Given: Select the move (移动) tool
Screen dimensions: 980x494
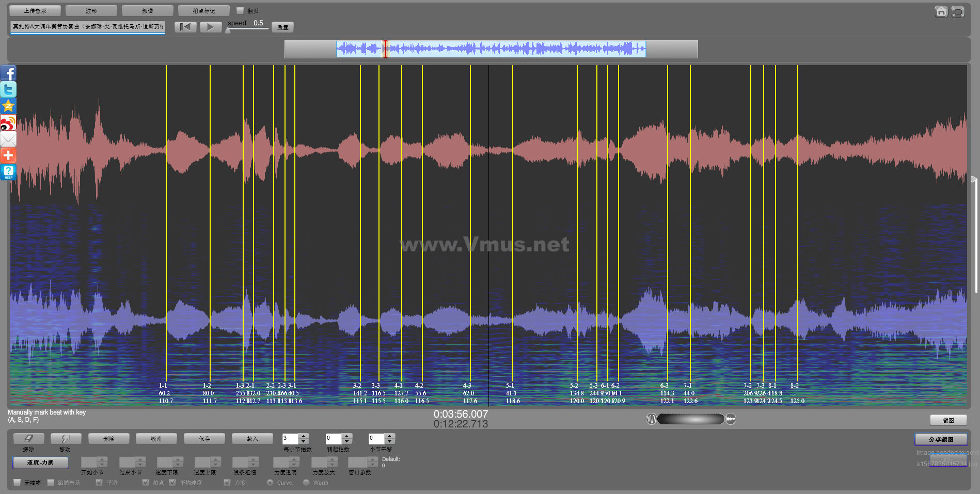Looking at the screenshot, I should [66, 439].
